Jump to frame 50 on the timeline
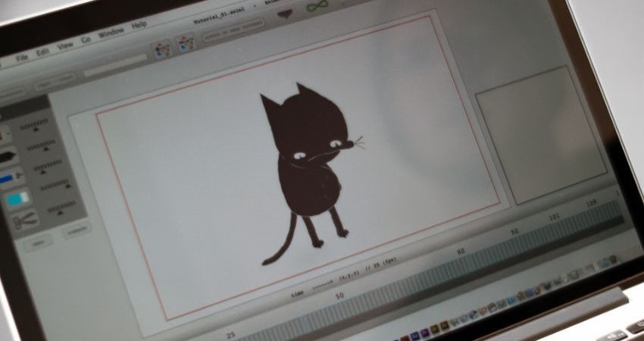 point(339,295)
